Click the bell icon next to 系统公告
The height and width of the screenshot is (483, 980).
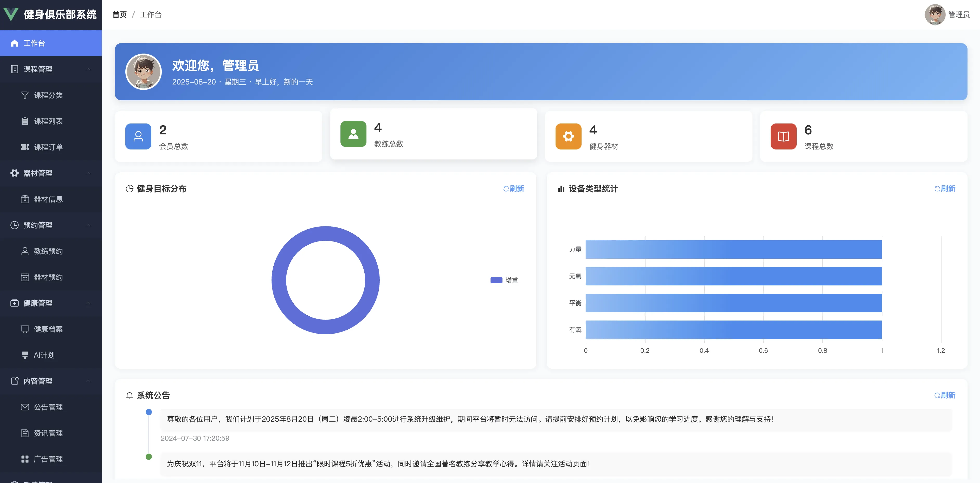129,396
